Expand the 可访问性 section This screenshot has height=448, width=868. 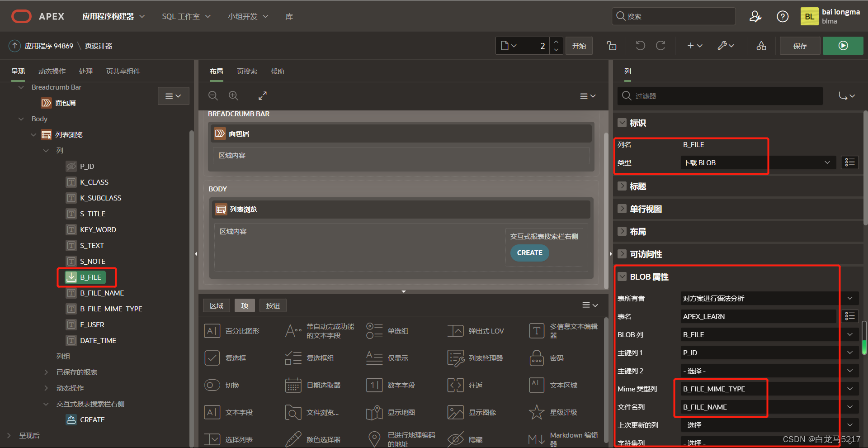[x=623, y=254]
